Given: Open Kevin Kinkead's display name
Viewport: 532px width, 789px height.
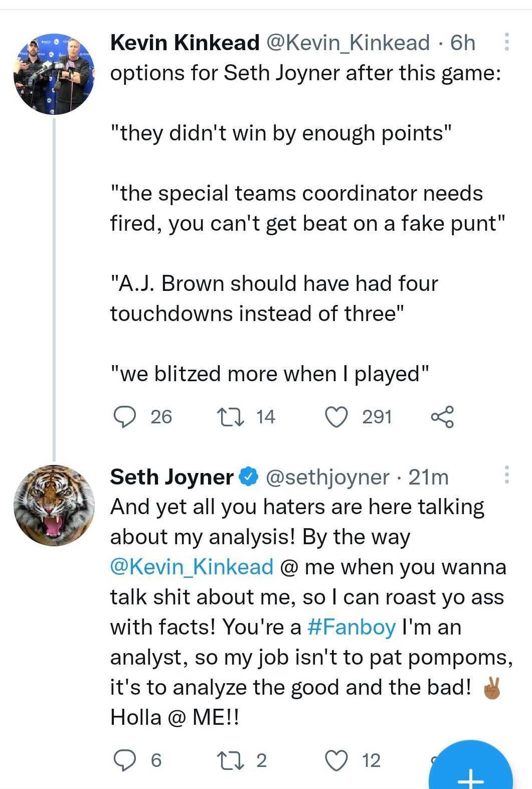Looking at the screenshot, I should coord(185,43).
